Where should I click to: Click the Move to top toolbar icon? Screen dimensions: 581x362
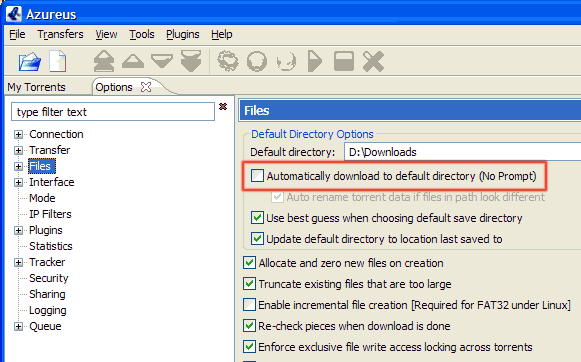click(x=104, y=61)
